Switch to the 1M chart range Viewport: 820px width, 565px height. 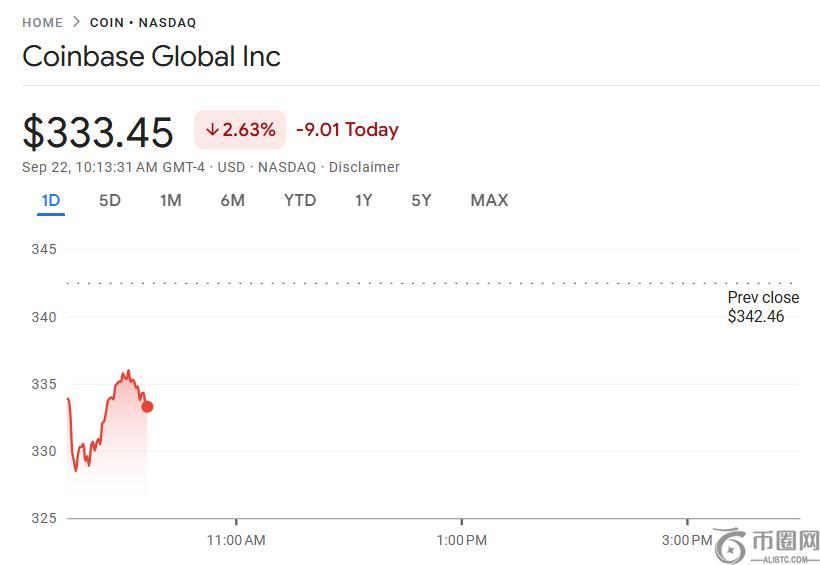(170, 200)
